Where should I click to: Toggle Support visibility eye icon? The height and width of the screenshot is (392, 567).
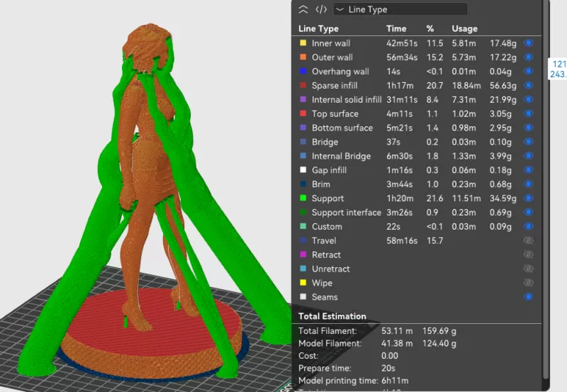point(528,198)
